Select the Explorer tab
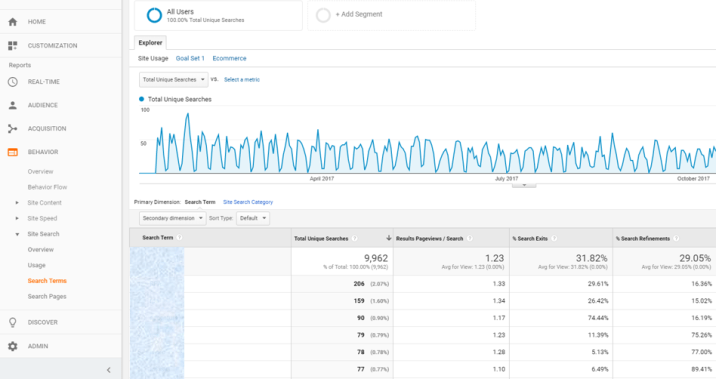This screenshot has width=719, height=379. 150,43
